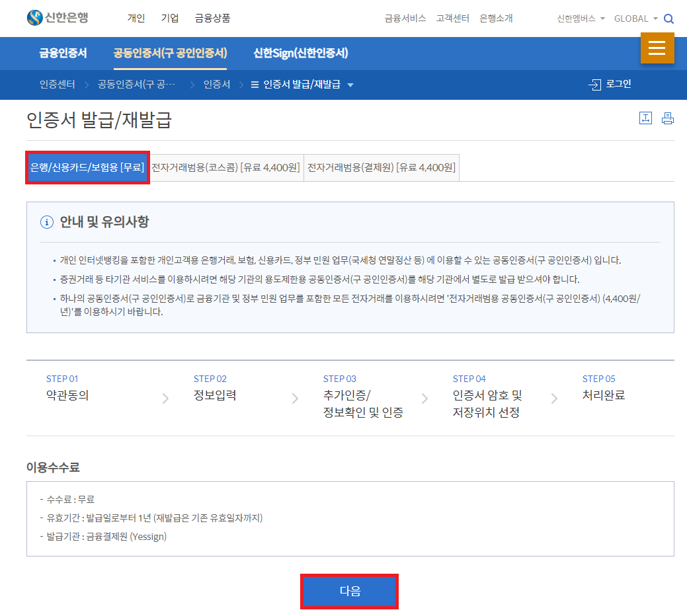687x616 pixels.
Task: Click the 인증센터 breadcrumb link
Action: pos(58,85)
